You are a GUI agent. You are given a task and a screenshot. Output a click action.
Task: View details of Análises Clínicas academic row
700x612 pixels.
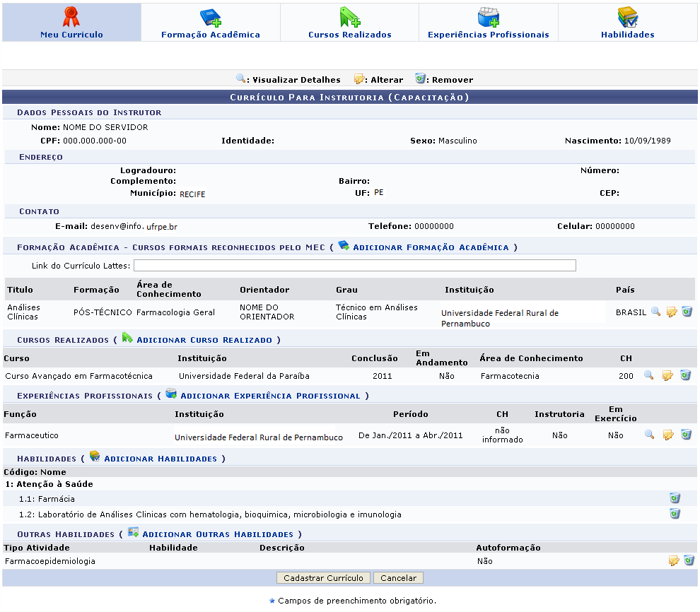coord(655,312)
